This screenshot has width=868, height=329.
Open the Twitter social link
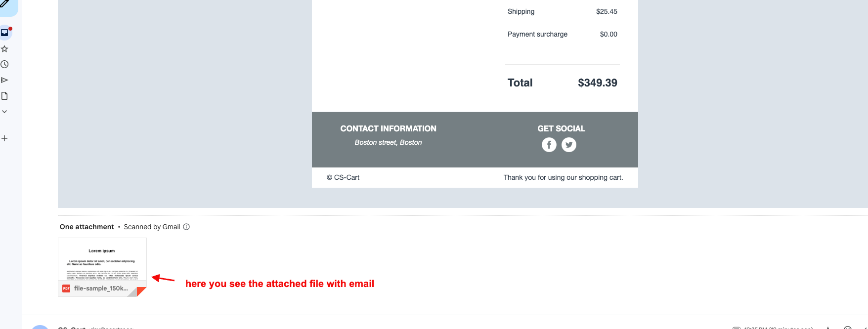(569, 145)
